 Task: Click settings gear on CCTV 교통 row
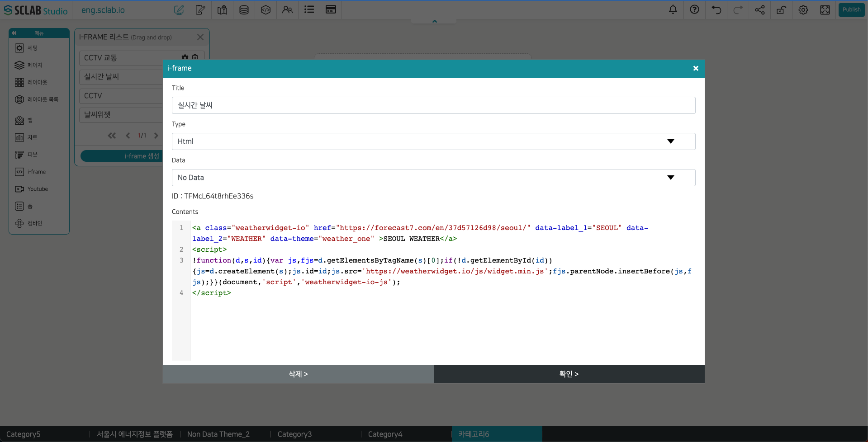(185, 57)
